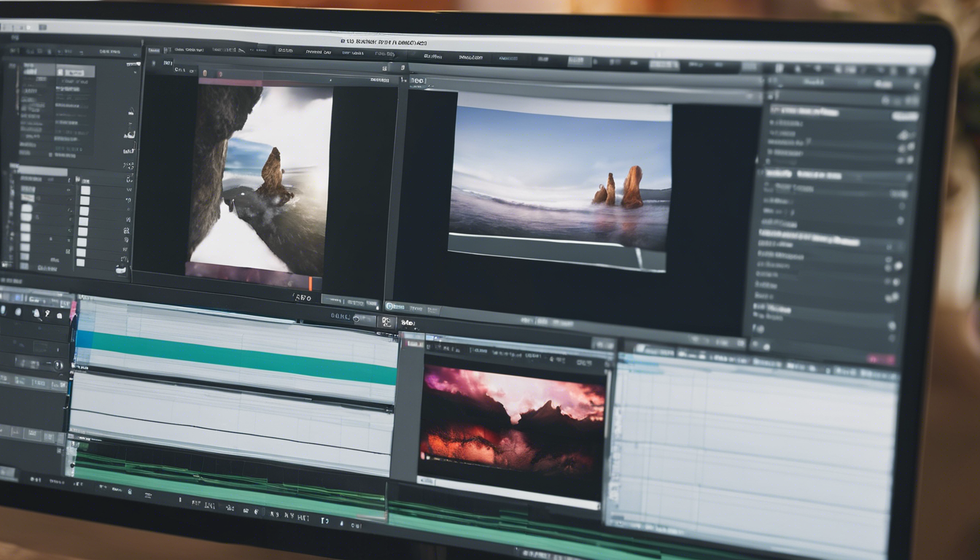Click the white pill button atop inspector panel
980x560 pixels.
point(905,116)
